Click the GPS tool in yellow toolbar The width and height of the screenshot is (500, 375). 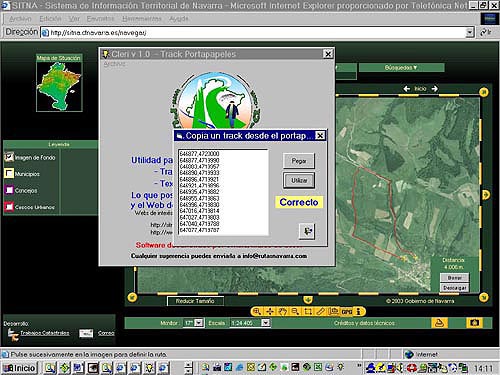(347, 312)
